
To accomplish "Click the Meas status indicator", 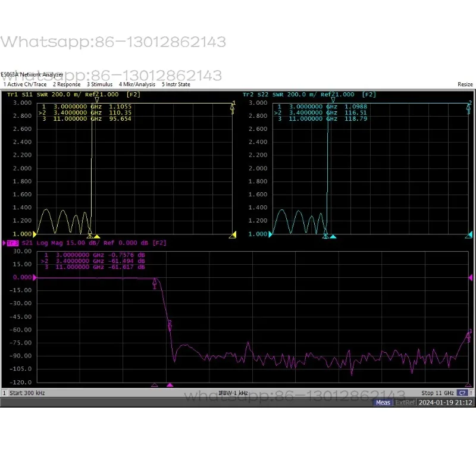I will tap(383, 403).
